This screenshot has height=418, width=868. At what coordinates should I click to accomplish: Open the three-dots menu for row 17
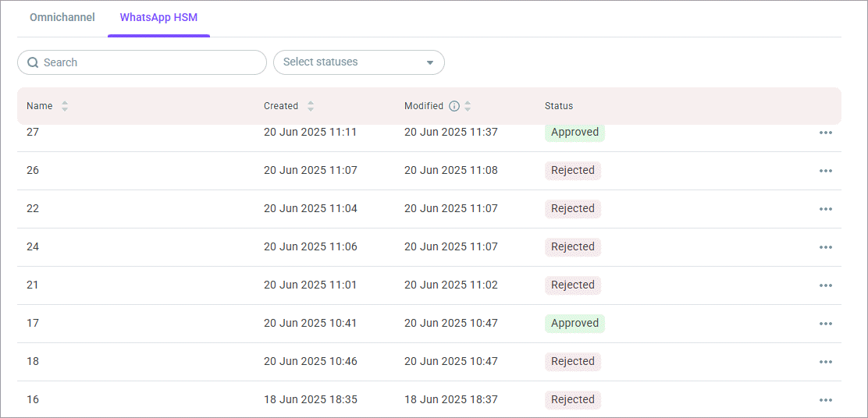tap(826, 324)
